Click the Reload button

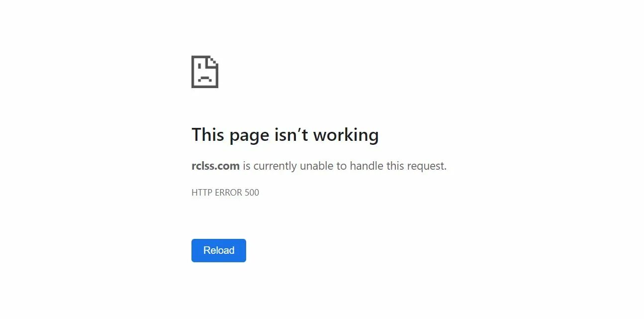tap(219, 250)
